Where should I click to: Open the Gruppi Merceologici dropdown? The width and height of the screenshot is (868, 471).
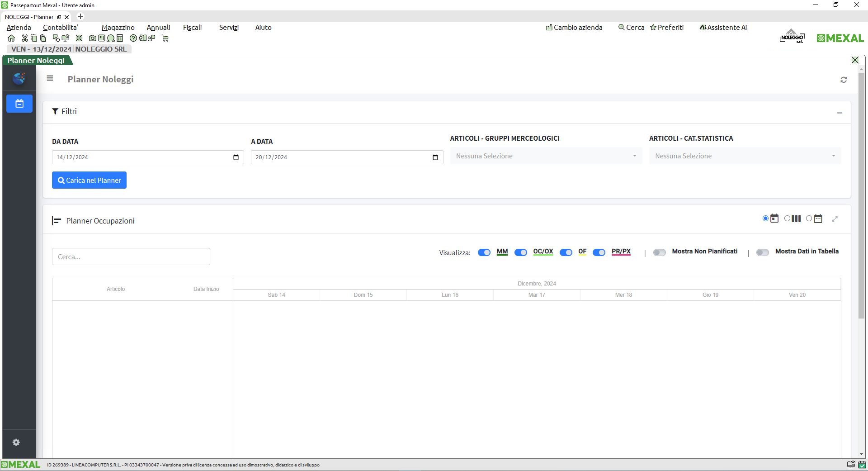pyautogui.click(x=546, y=156)
